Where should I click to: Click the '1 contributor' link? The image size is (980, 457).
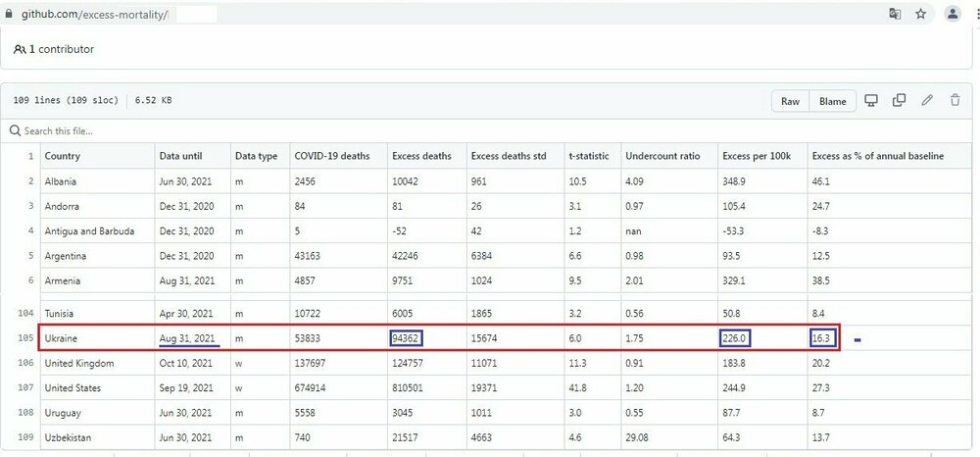point(61,49)
